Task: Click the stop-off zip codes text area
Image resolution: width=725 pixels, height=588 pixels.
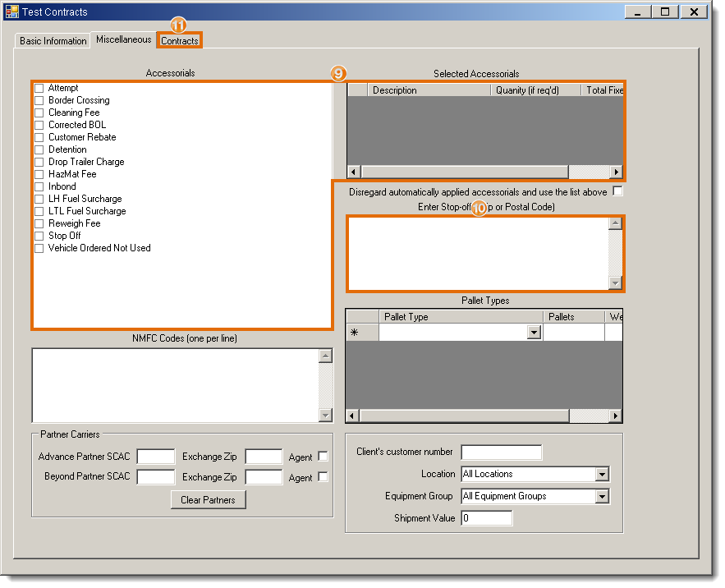Action: point(478,254)
